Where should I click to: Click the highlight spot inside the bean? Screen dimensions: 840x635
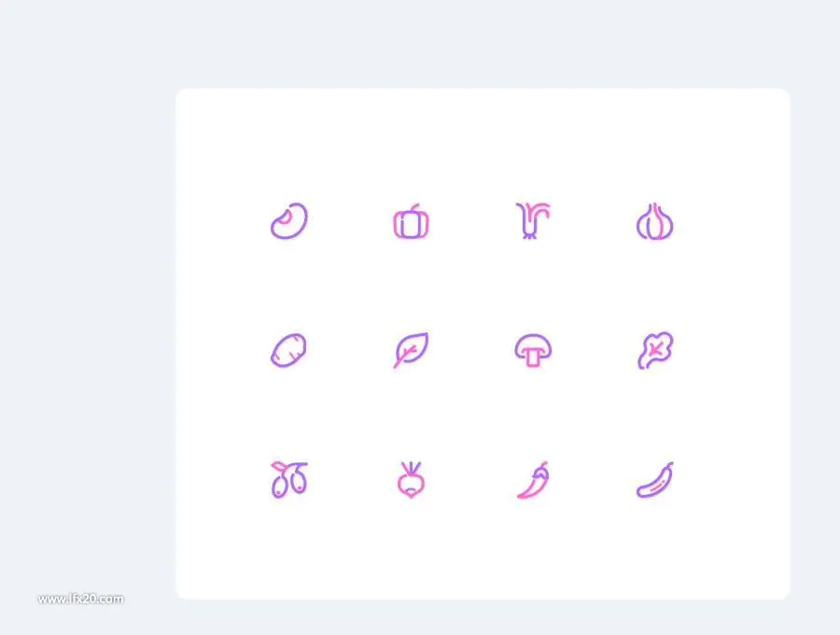[x=287, y=216]
